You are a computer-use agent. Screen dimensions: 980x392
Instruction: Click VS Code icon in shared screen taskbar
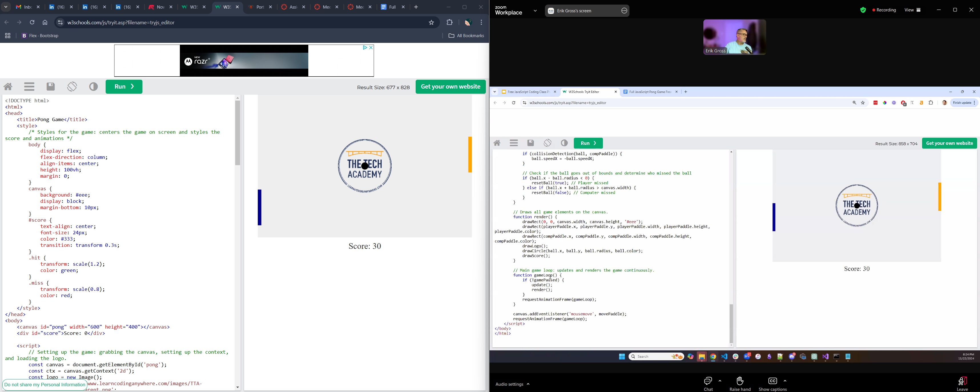click(x=724, y=357)
